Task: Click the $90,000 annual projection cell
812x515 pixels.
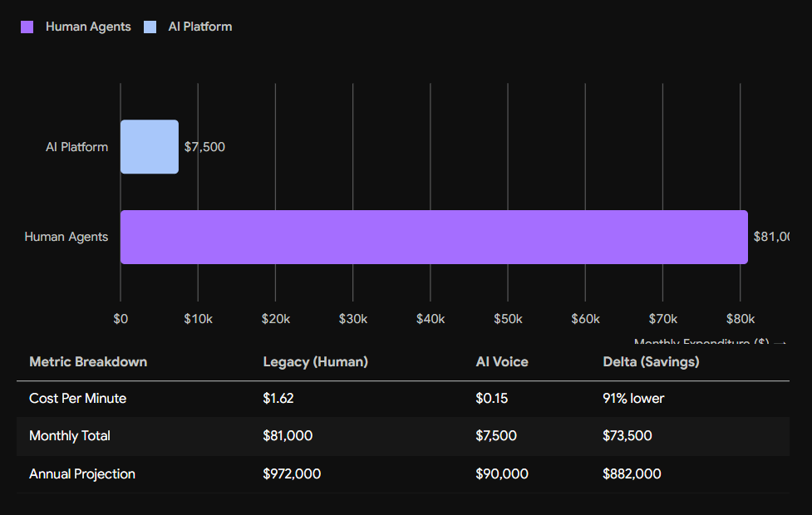Action: click(502, 474)
